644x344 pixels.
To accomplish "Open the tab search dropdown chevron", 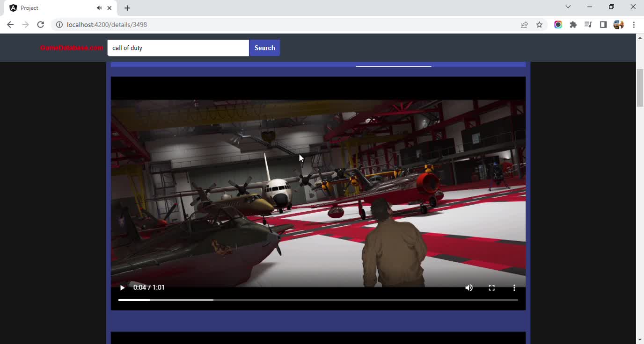I will [x=568, y=7].
